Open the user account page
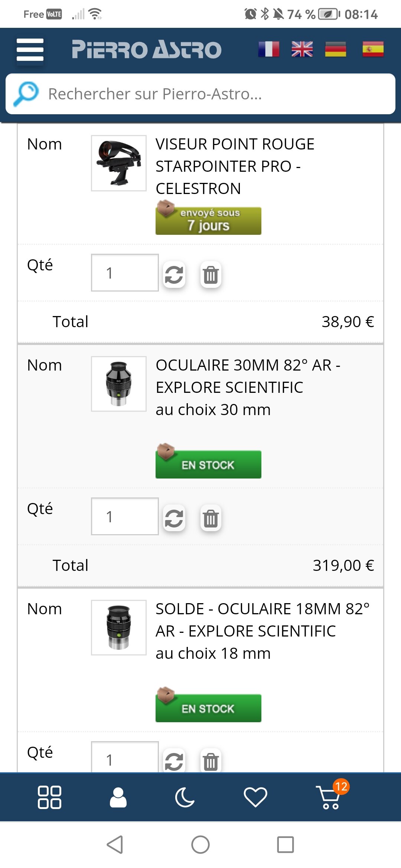 (x=118, y=797)
